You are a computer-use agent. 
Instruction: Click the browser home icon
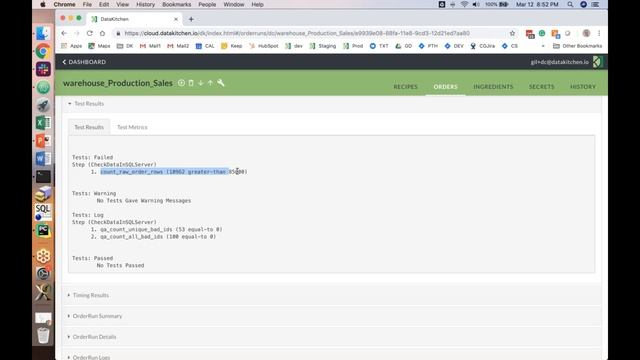coord(102,33)
